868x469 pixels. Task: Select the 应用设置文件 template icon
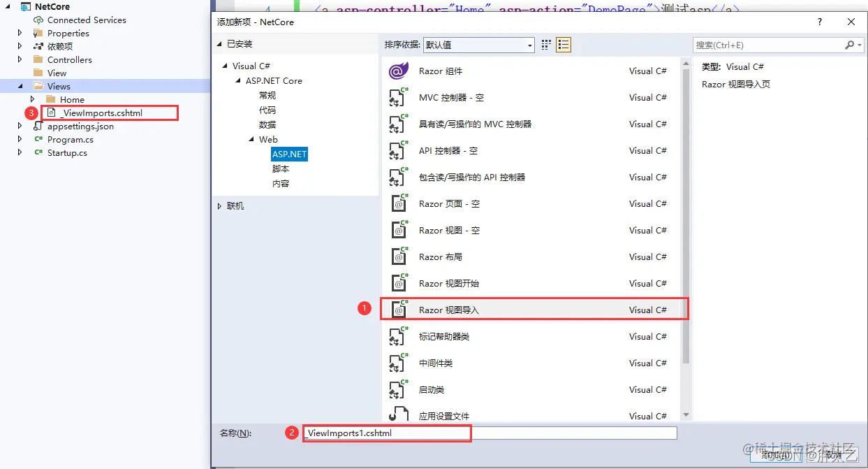coord(399,414)
